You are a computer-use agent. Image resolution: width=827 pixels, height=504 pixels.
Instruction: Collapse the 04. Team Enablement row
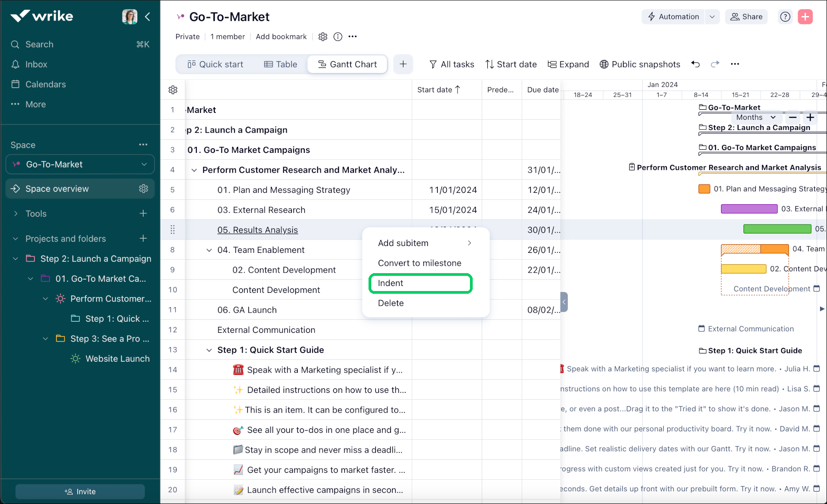click(x=209, y=250)
